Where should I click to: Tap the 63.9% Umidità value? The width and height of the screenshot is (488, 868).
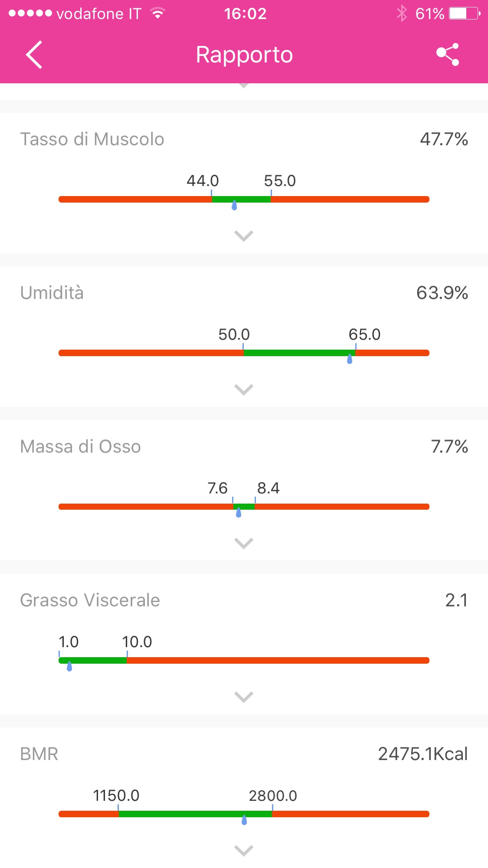(442, 293)
